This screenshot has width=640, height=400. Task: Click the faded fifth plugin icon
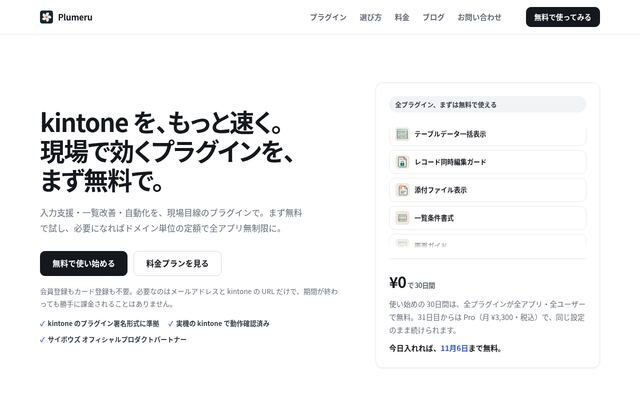click(402, 244)
